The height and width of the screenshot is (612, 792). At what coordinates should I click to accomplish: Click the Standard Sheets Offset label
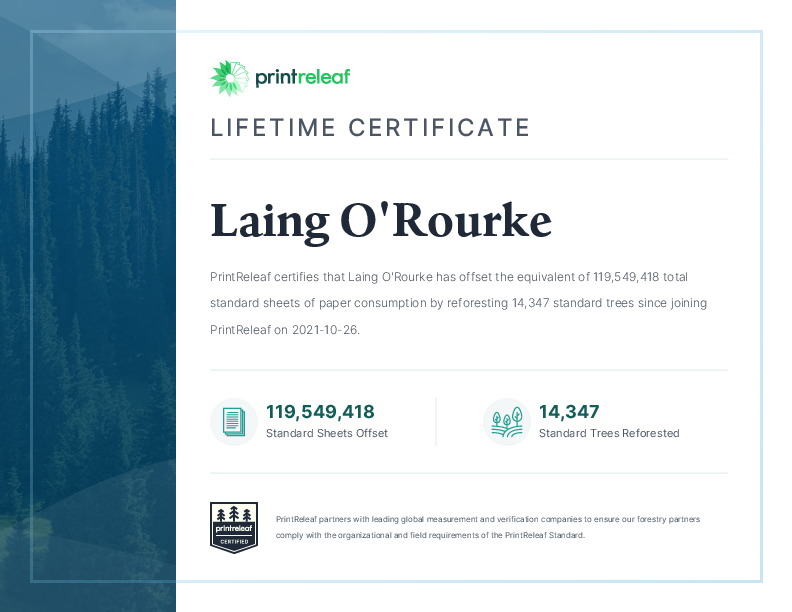[x=327, y=433]
